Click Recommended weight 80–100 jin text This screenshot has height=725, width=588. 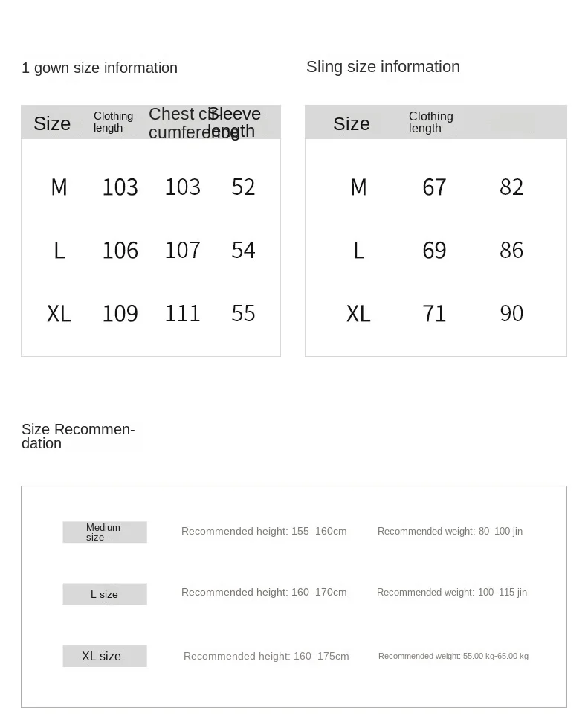(450, 531)
